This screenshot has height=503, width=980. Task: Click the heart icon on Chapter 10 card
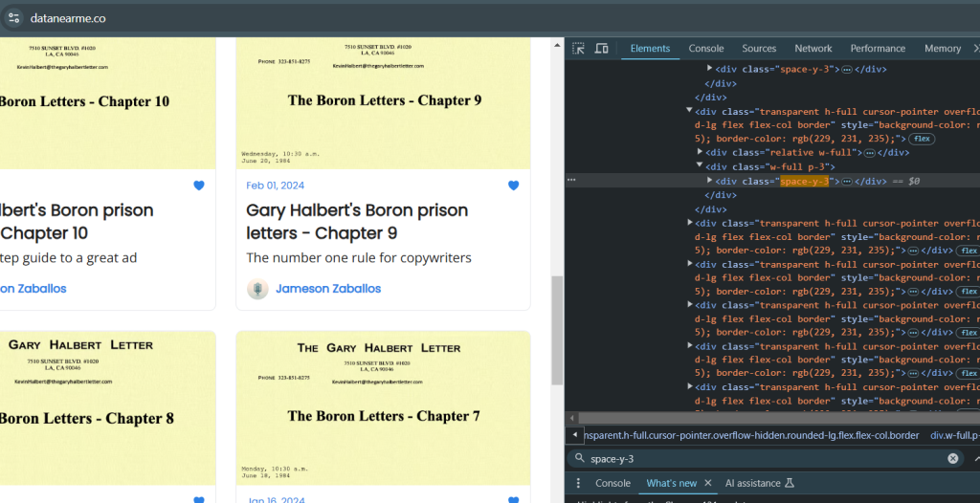pos(199,186)
